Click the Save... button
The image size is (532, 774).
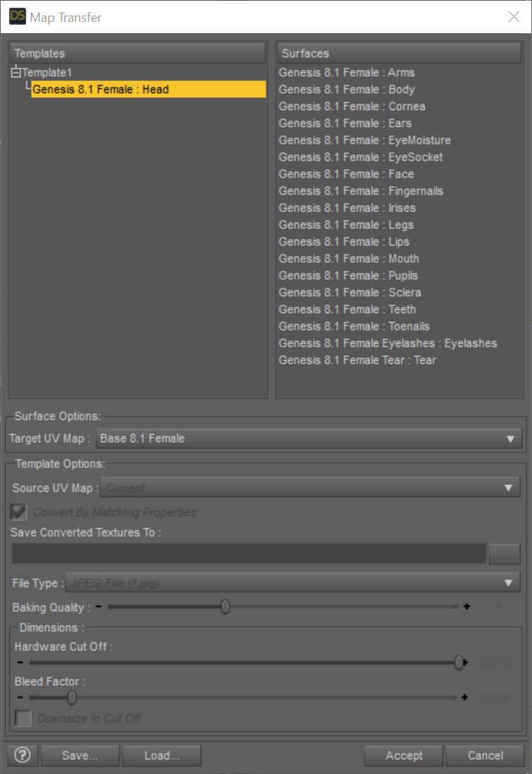click(x=80, y=755)
